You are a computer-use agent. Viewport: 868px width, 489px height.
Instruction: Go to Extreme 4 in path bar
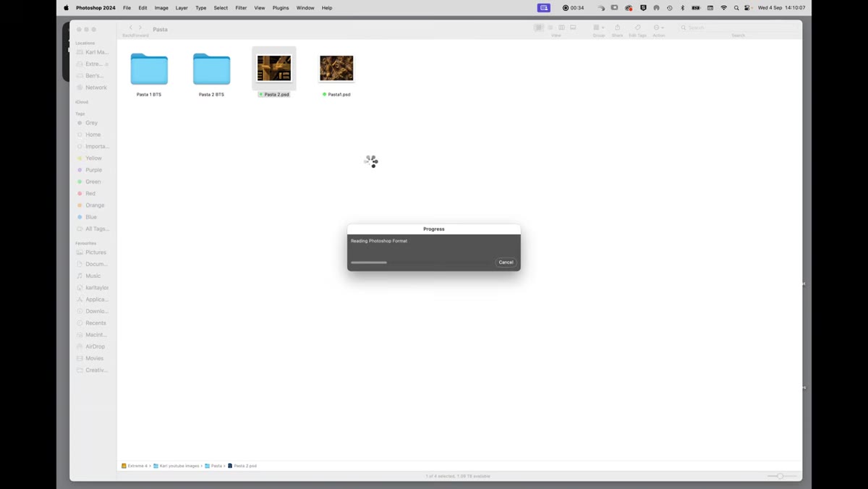135,466
